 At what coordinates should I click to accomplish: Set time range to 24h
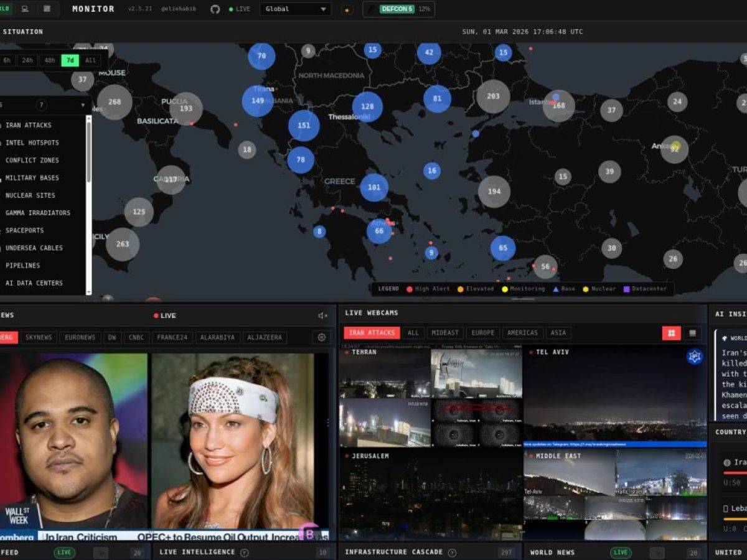tap(27, 60)
